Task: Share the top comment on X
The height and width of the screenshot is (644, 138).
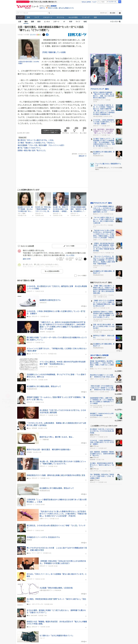Action: (85, 259)
